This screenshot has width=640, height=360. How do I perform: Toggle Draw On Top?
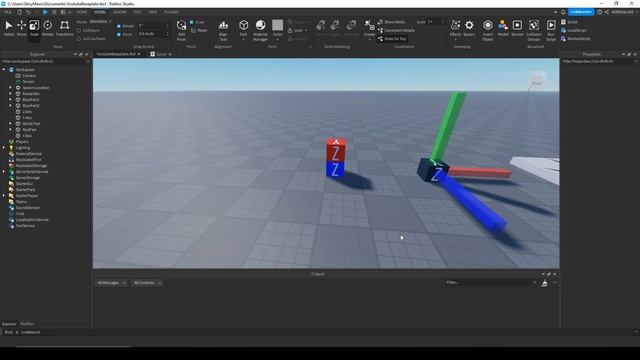392,39
